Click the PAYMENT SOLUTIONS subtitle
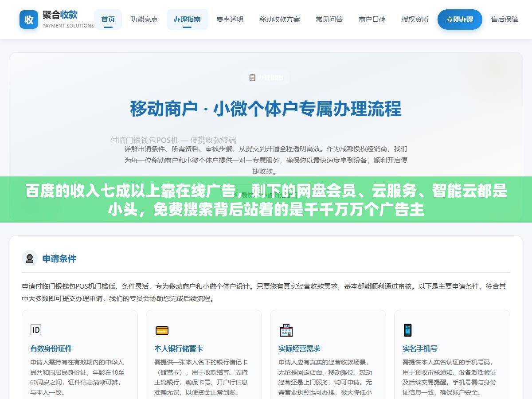532x399 pixels. [x=68, y=26]
